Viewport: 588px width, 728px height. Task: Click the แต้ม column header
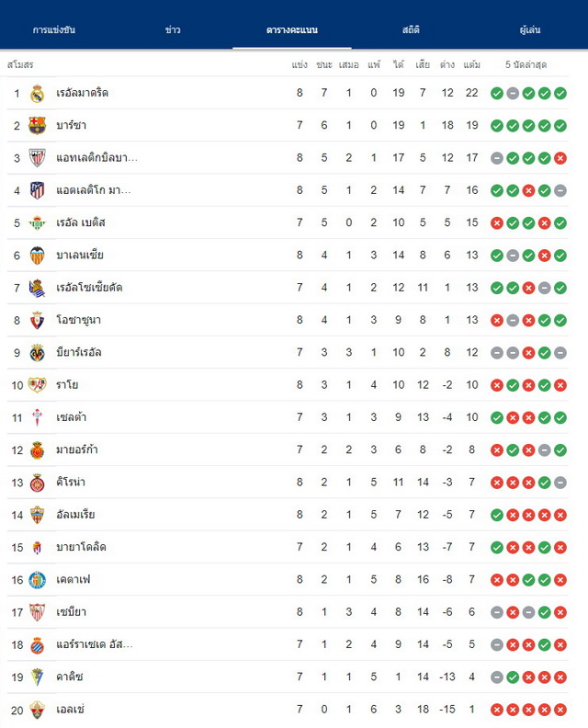pyautogui.click(x=471, y=64)
